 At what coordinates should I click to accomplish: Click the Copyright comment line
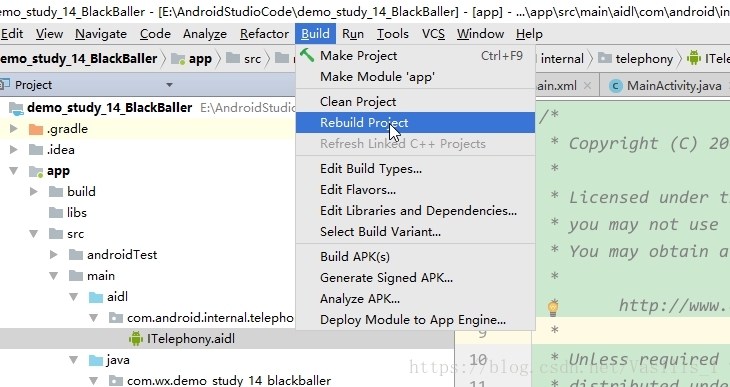pyautogui.click(x=639, y=143)
